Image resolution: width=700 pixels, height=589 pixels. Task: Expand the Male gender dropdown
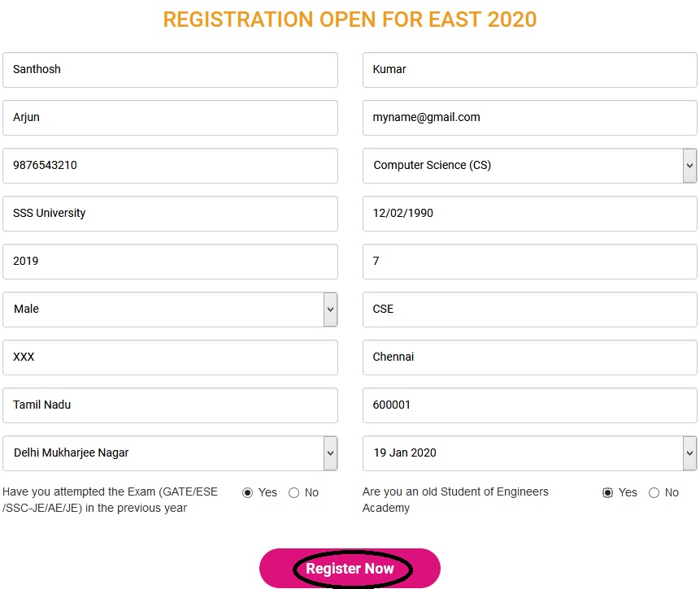[x=170, y=310]
